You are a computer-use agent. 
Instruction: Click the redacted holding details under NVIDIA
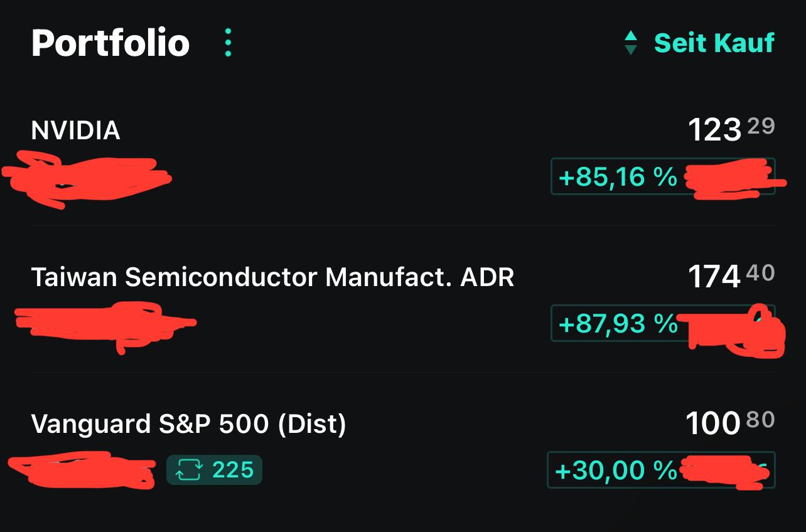point(88,177)
